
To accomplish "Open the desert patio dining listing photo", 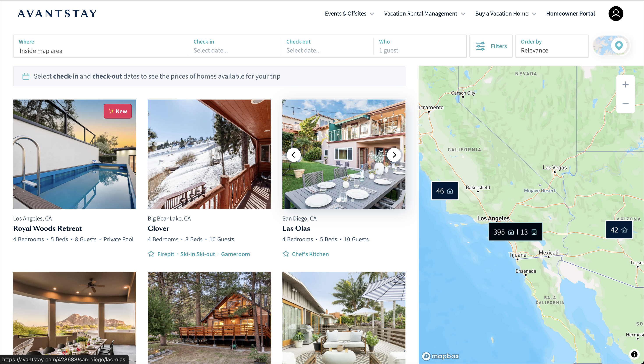I will (75, 318).
